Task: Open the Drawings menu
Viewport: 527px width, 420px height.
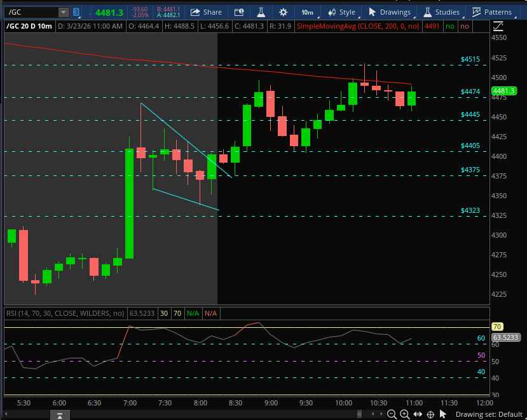Action: pyautogui.click(x=390, y=13)
